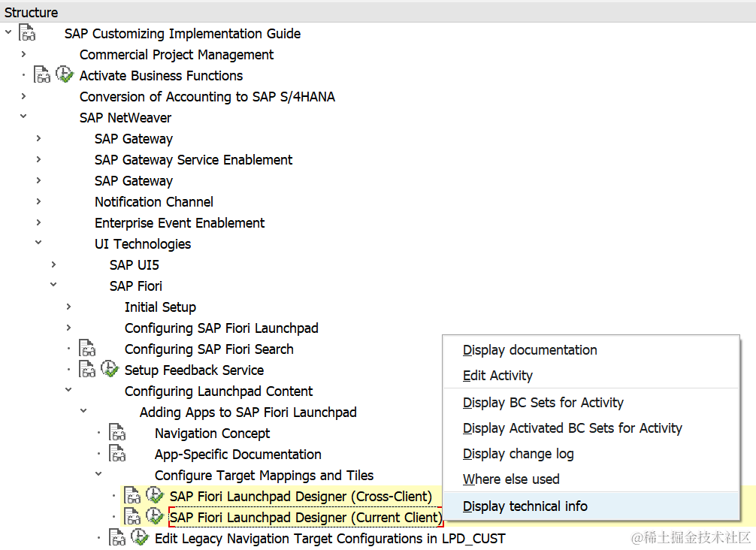
Task: Choose Display technical info menu entry
Action: [x=591, y=506]
